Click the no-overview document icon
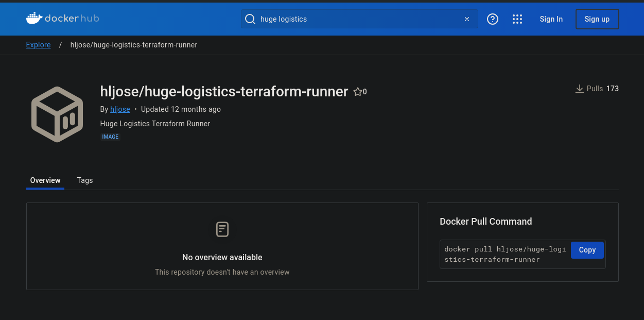 [x=222, y=229]
